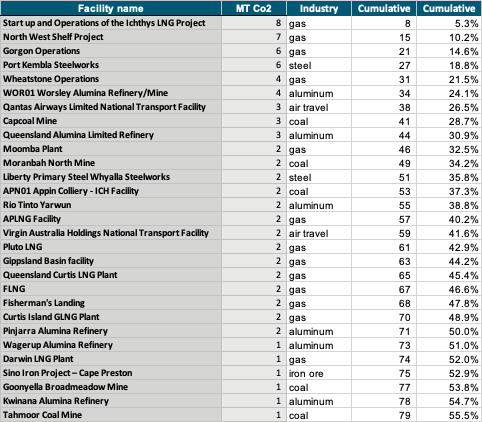Click the Gorgon Operations facility cell

[x=111, y=51]
